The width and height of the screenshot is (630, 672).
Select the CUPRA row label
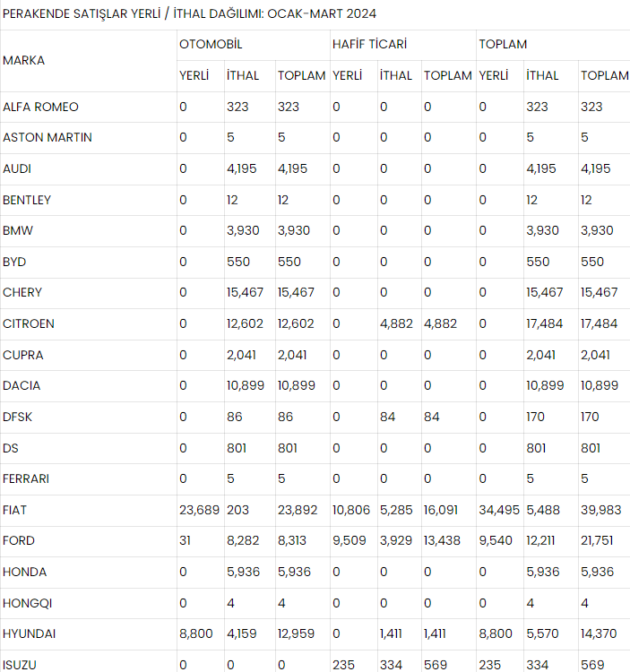coord(23,356)
